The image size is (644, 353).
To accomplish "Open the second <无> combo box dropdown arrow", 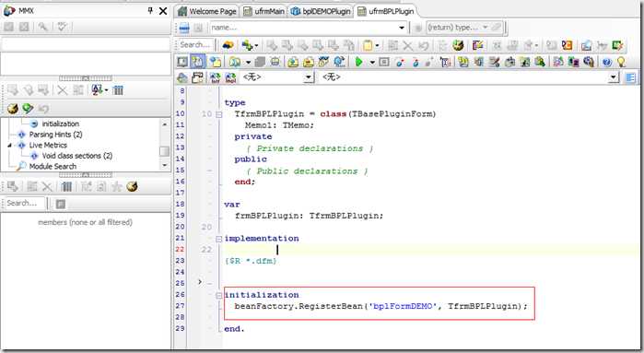I will tap(614, 77).
